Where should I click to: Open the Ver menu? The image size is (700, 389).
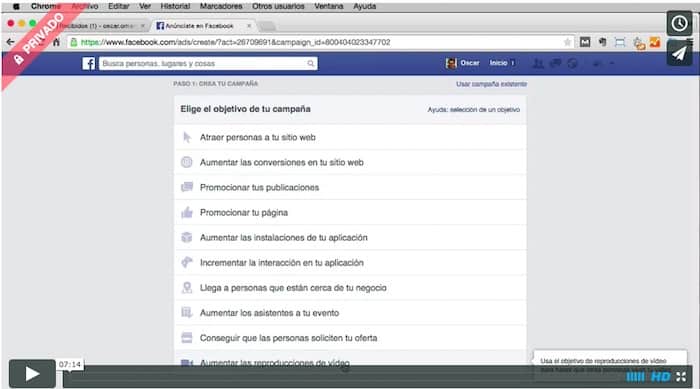pyautogui.click(x=145, y=6)
